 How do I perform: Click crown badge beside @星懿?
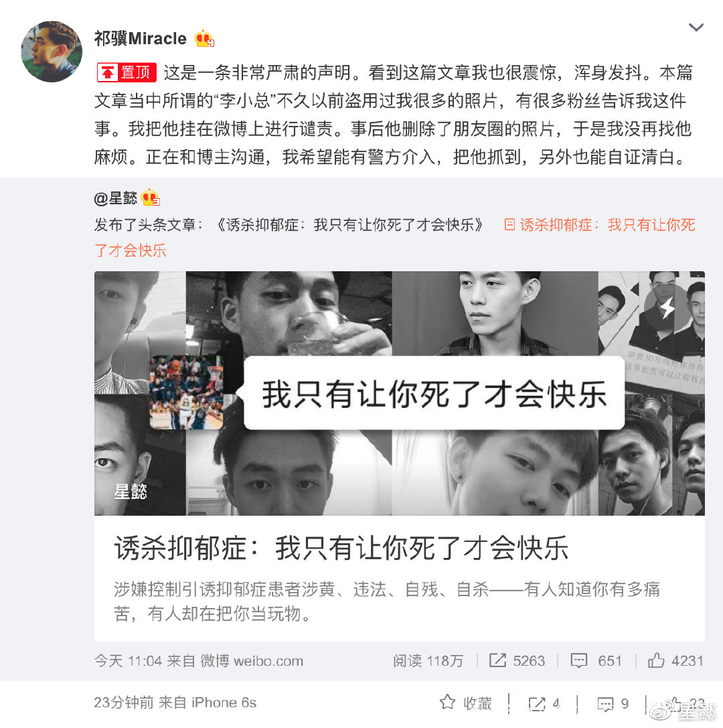click(x=151, y=198)
